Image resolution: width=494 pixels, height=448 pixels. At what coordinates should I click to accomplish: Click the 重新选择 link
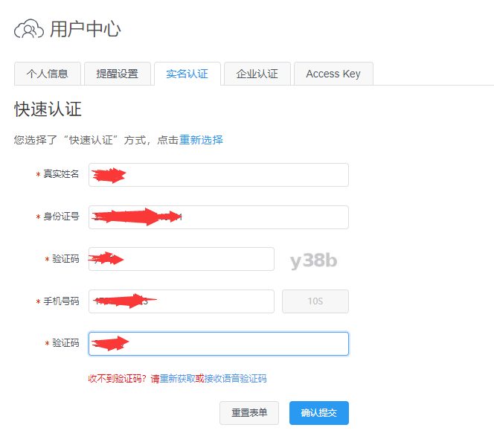pos(201,140)
